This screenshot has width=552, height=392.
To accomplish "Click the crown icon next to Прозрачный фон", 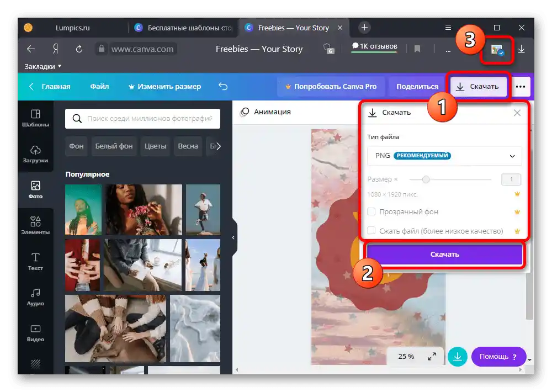I will tap(517, 212).
